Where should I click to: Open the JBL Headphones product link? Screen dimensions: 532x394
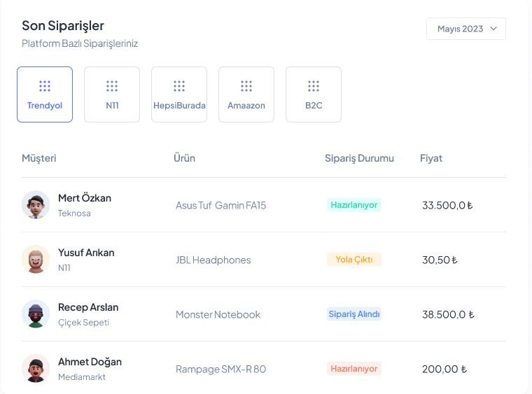(213, 260)
